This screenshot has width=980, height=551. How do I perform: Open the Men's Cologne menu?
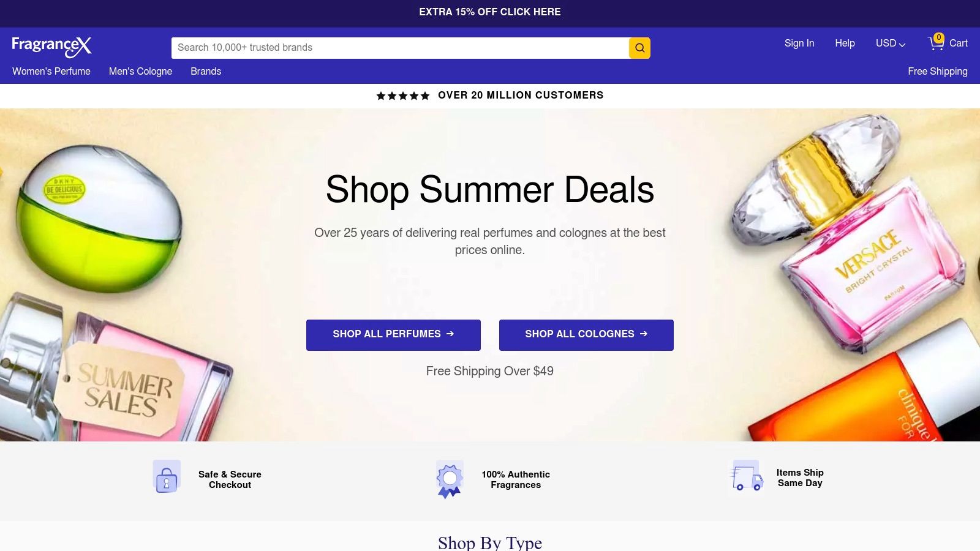click(x=140, y=72)
